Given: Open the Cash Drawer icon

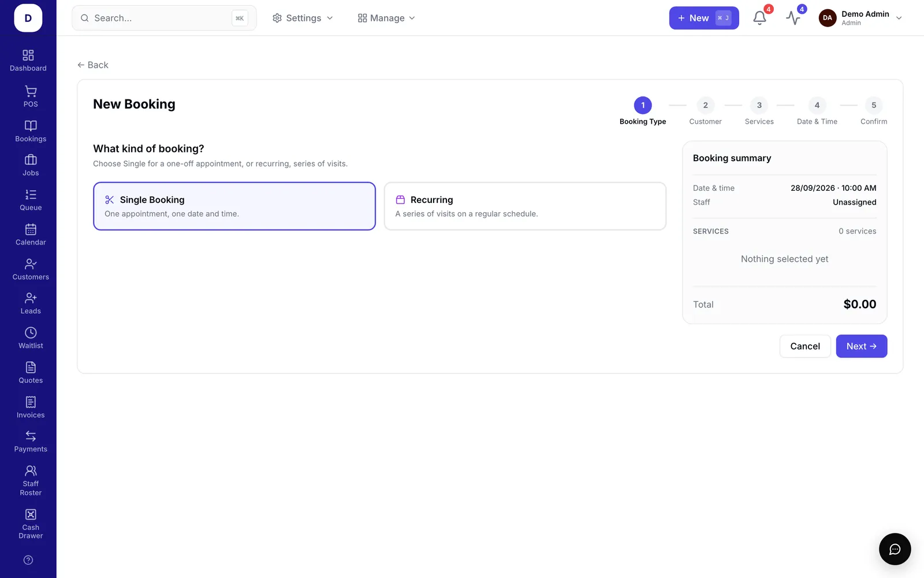Looking at the screenshot, I should click(31, 514).
